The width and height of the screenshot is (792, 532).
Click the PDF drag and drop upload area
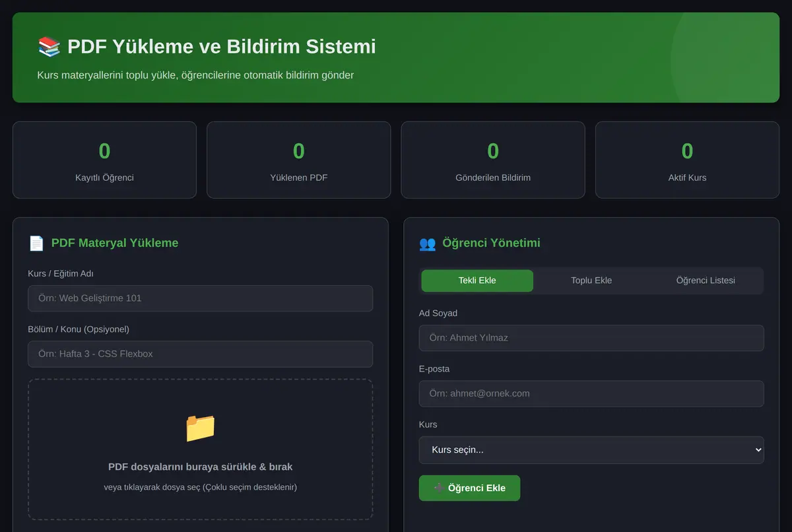click(200, 449)
